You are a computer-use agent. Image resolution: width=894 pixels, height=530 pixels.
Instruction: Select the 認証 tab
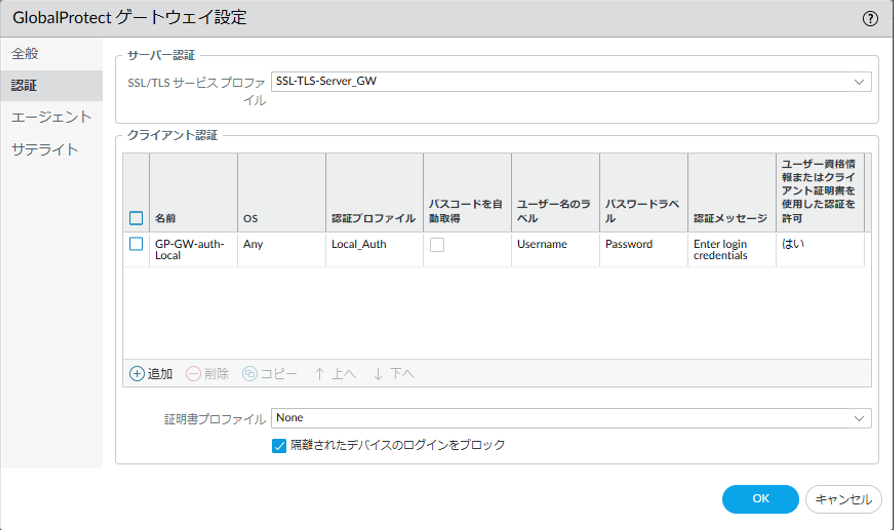[25, 85]
